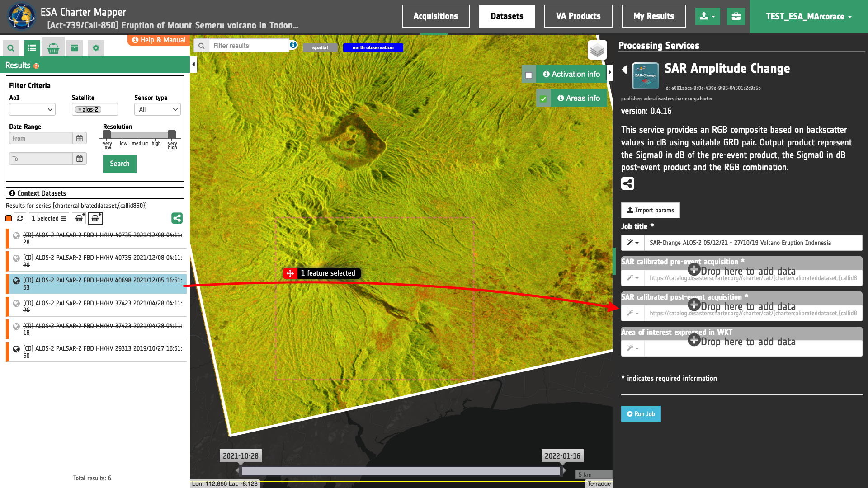868x488 pixels.
Task: Toggle the Areas info checkbox
Action: (543, 99)
